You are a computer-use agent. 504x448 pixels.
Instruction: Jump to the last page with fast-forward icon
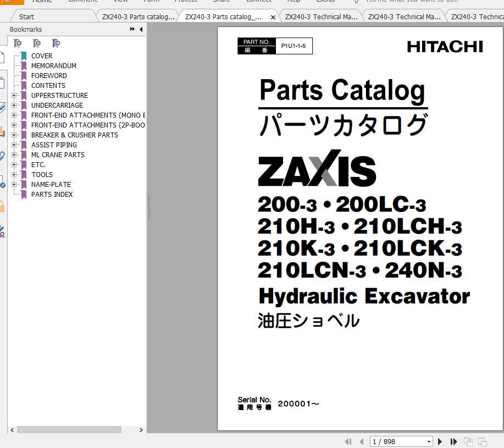(453, 441)
